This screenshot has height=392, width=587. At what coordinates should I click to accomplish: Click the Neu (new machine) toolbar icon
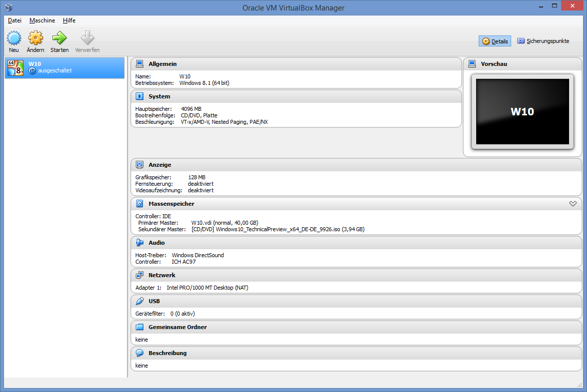click(14, 38)
